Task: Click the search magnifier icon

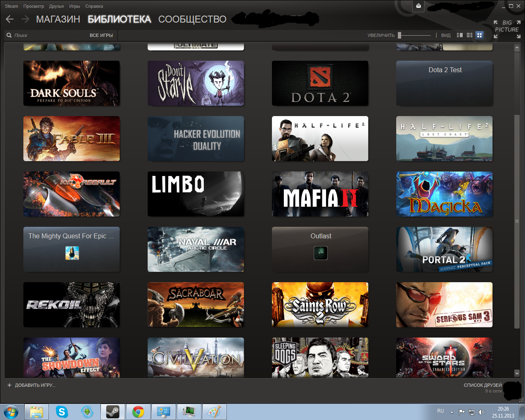Action: click(9, 35)
